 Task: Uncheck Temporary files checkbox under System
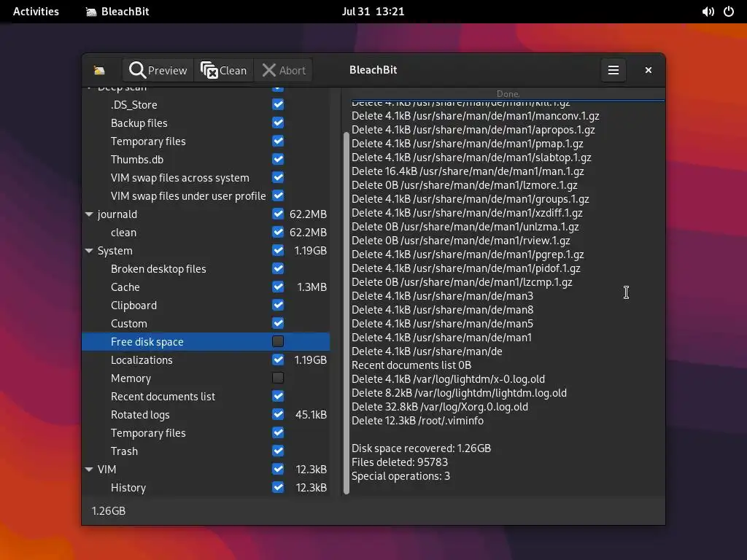(278, 432)
